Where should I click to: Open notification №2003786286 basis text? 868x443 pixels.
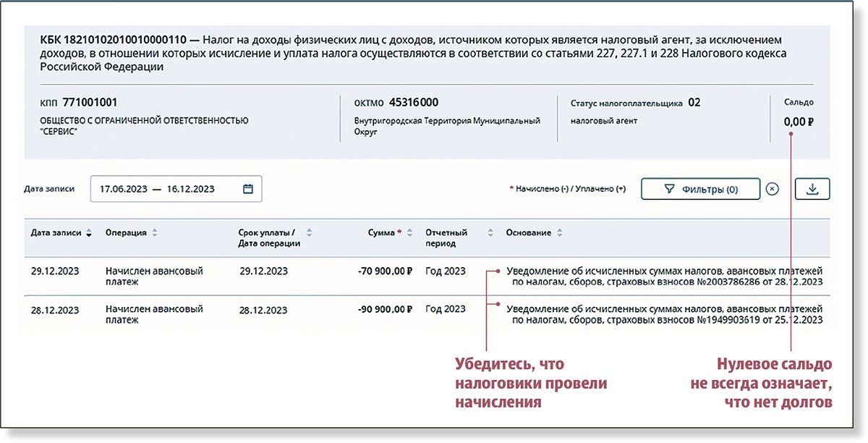pyautogui.click(x=664, y=277)
